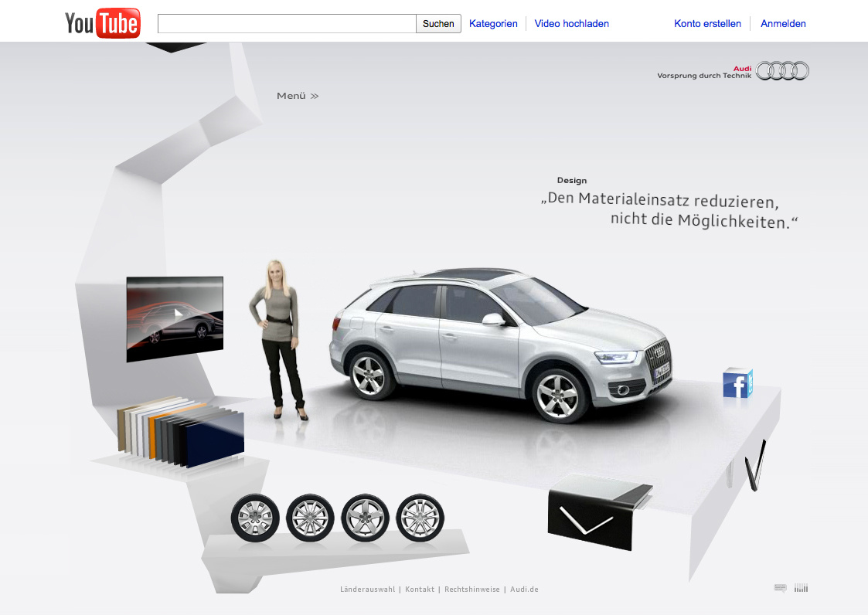Image resolution: width=868 pixels, height=615 pixels.
Task: Click the Video hochladen link
Action: pos(571,24)
